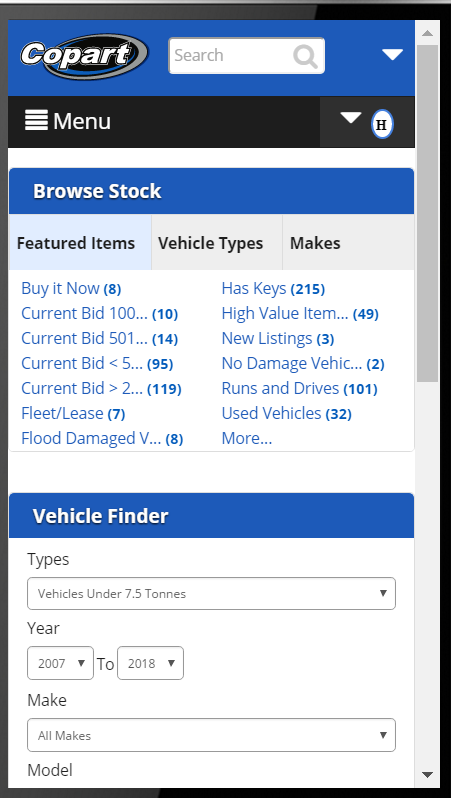Click the Vehicle Finder header
451x798 pixels.
pyautogui.click(x=211, y=516)
